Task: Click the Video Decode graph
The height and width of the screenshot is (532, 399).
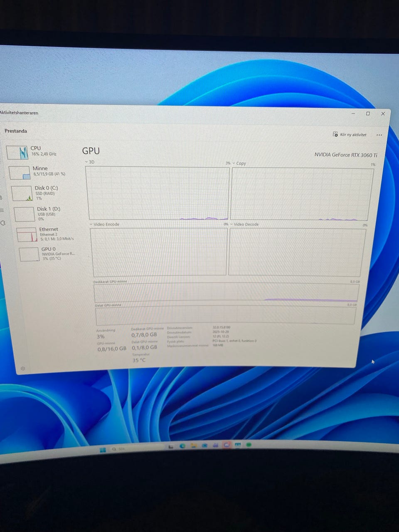Action: (x=297, y=252)
